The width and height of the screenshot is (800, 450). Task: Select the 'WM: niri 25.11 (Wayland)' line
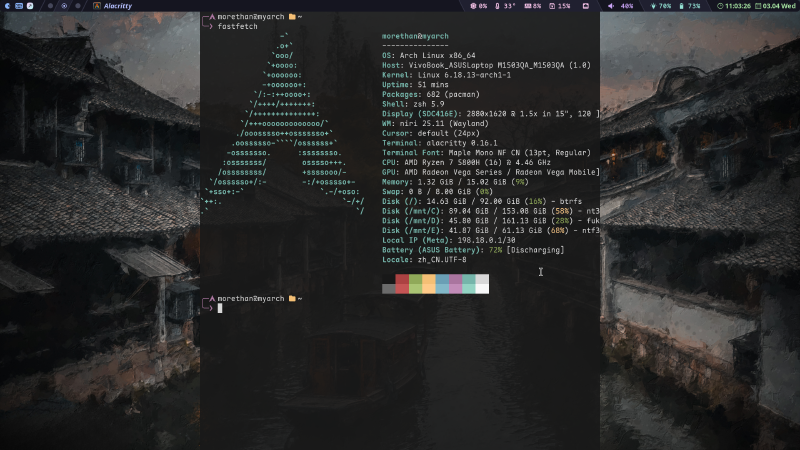click(435, 123)
